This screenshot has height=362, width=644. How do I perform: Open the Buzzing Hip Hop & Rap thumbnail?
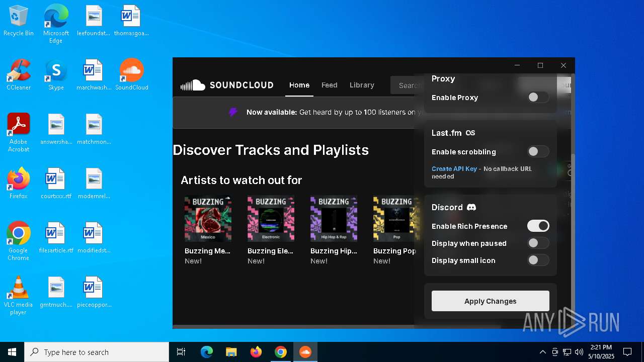pyautogui.click(x=334, y=219)
